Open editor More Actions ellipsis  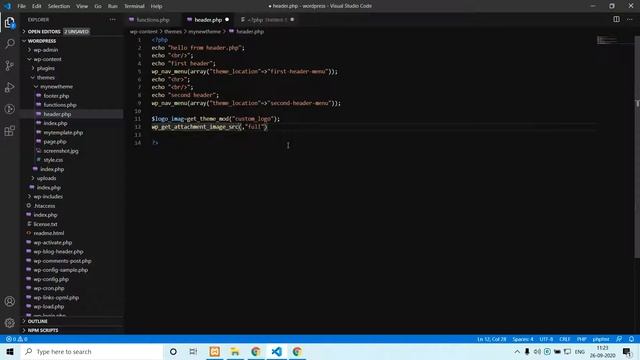click(630, 19)
